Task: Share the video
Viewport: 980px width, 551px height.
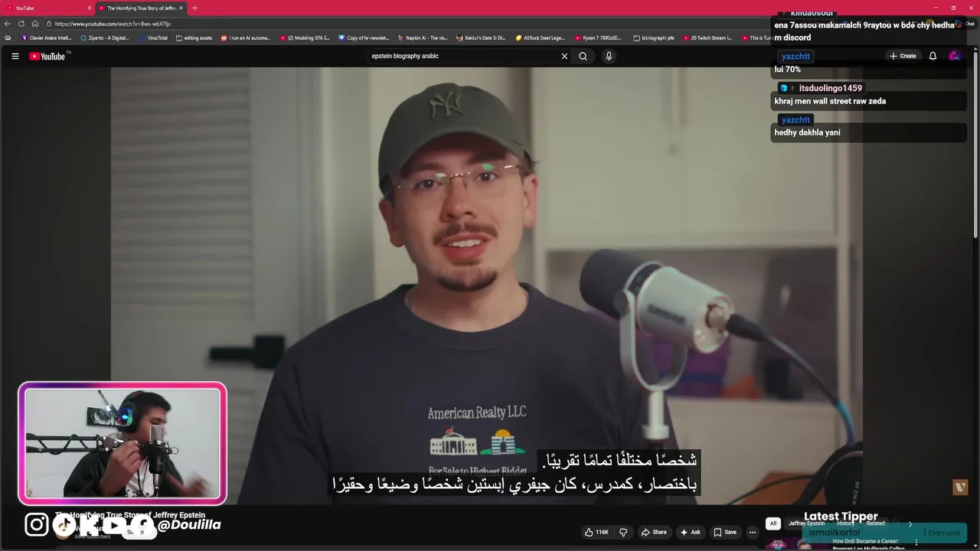Action: (654, 532)
